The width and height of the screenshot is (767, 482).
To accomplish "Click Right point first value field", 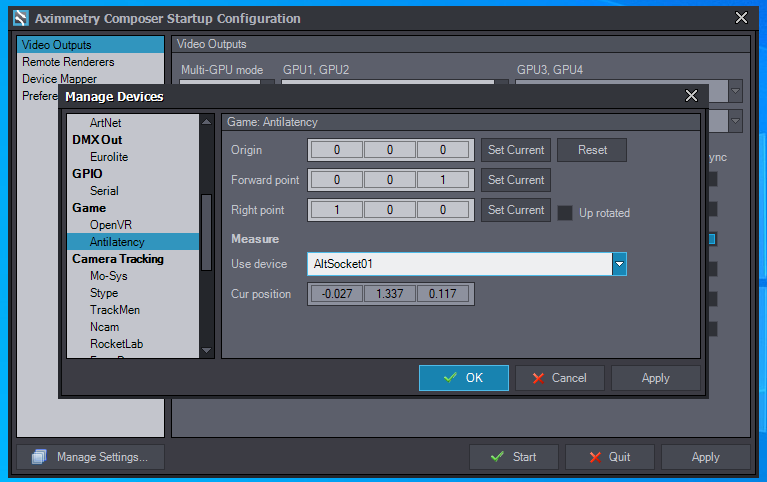I will pyautogui.click(x=337, y=210).
